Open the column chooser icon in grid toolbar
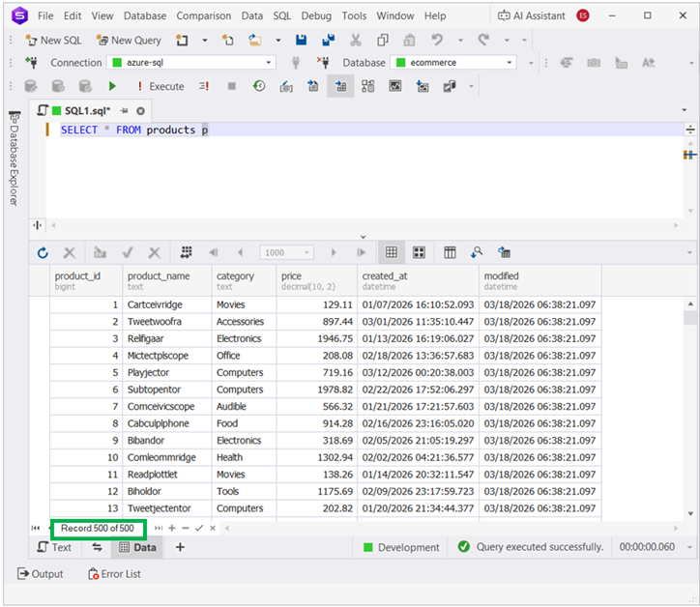 pyautogui.click(x=450, y=253)
